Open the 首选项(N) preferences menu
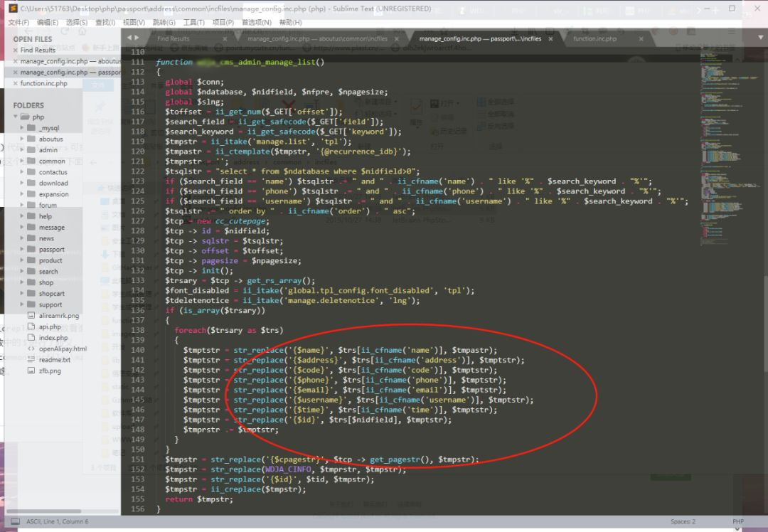The image size is (768, 532). pos(257,23)
